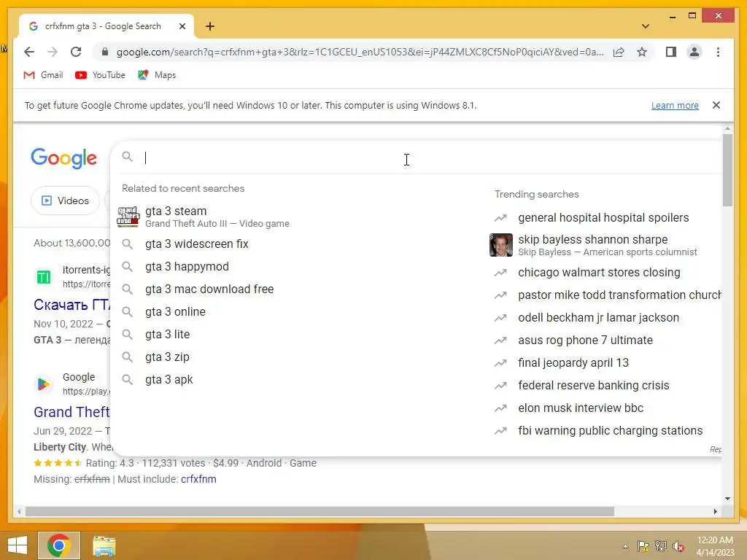
Task: Click the 'crfxfnm' must-include link
Action: click(x=198, y=479)
